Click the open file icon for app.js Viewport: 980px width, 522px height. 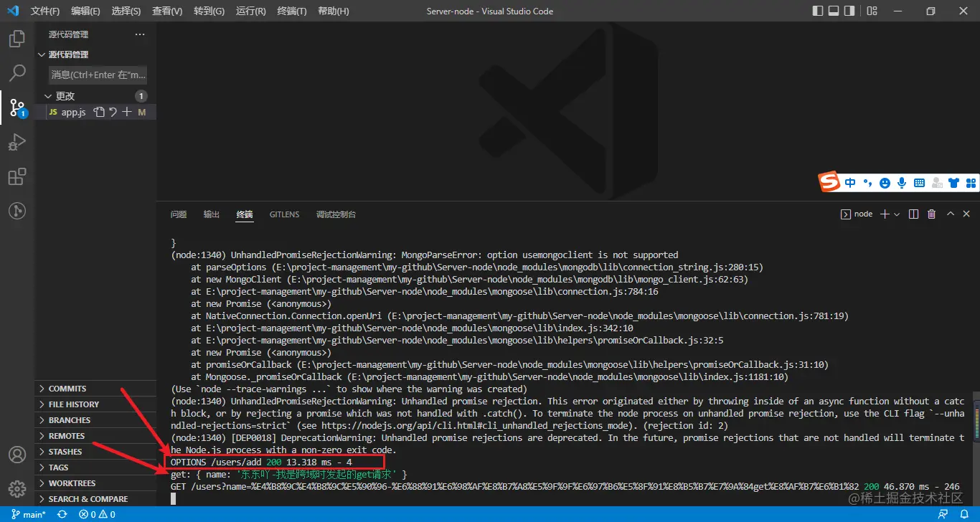[100, 112]
